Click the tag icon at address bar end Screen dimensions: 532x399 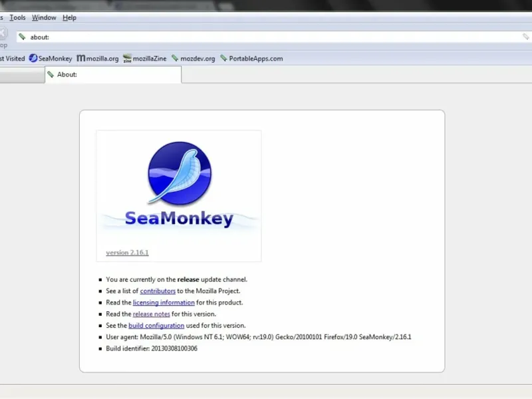525,37
